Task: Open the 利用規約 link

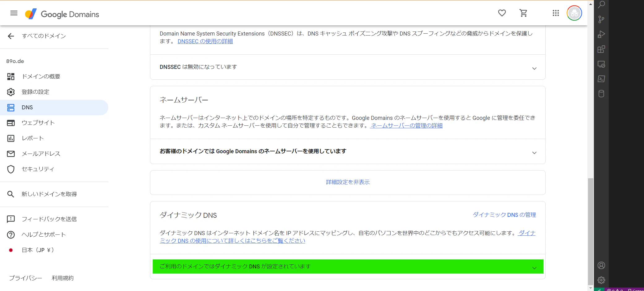Action: pos(62,278)
